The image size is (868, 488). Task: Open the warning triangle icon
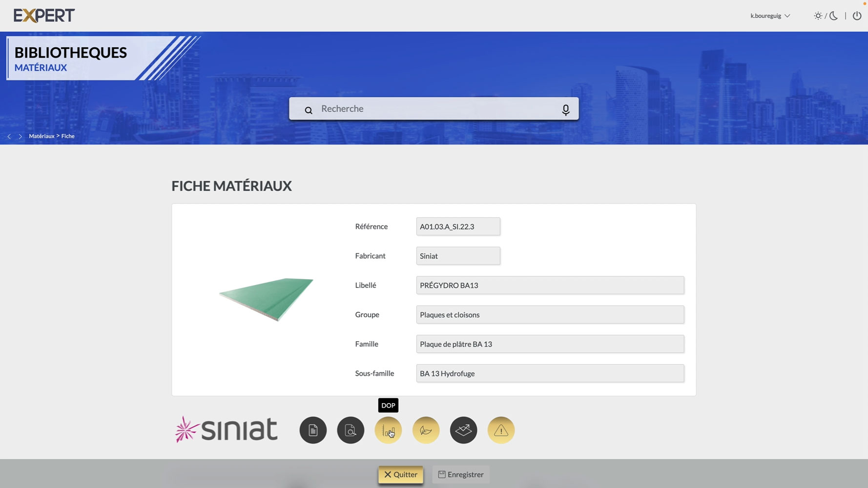[501, 430]
